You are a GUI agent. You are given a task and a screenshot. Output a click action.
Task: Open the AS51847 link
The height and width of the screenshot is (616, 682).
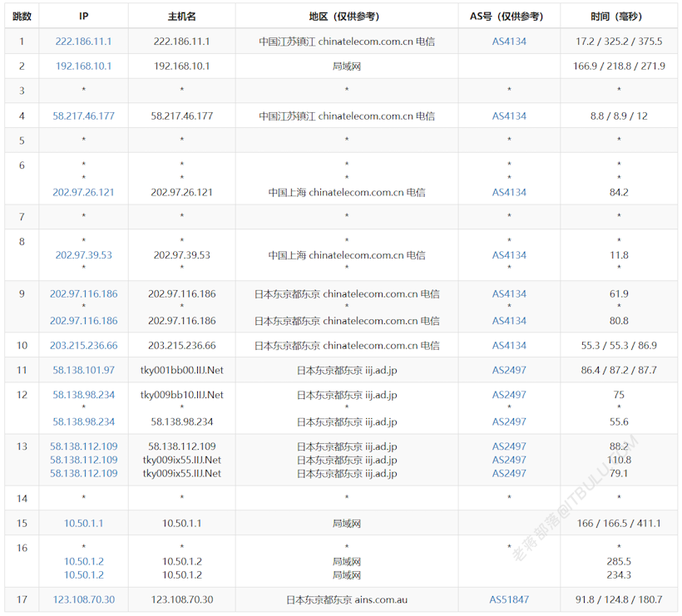509,599
